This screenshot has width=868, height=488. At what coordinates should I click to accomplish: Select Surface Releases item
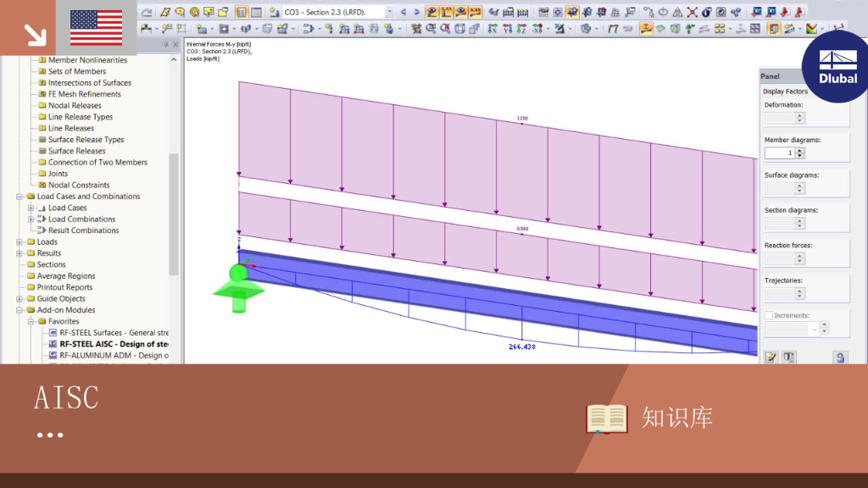76,151
